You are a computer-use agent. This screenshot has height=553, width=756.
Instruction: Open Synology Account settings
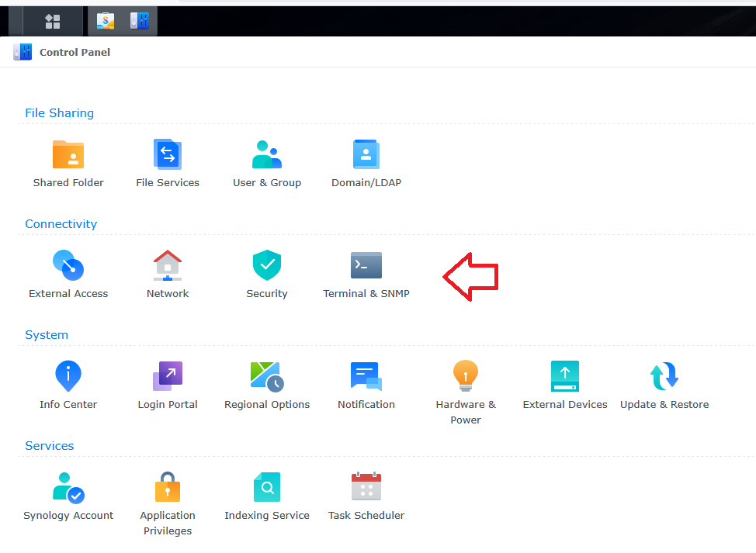[x=68, y=488]
